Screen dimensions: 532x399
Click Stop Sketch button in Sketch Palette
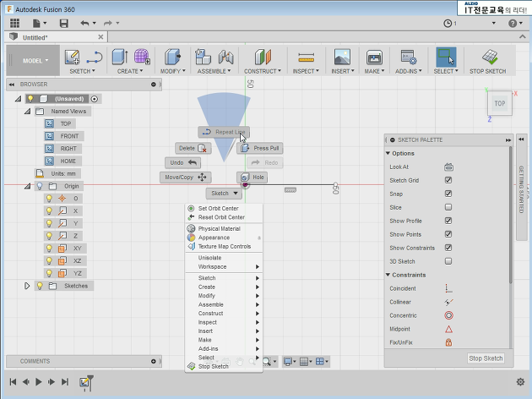[x=486, y=358]
